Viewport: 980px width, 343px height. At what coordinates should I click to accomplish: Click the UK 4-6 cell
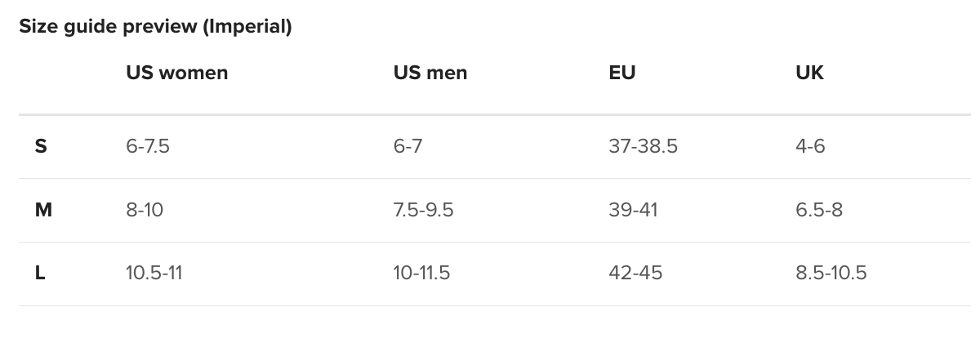(x=810, y=147)
